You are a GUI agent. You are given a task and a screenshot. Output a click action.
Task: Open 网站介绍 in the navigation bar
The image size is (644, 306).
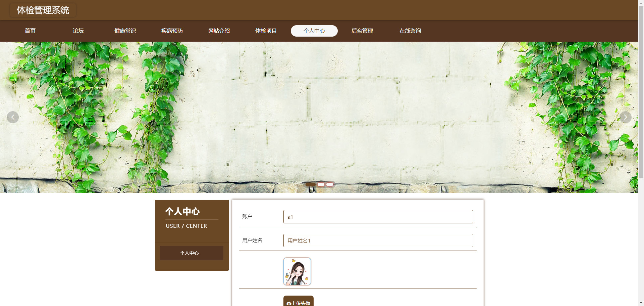219,31
